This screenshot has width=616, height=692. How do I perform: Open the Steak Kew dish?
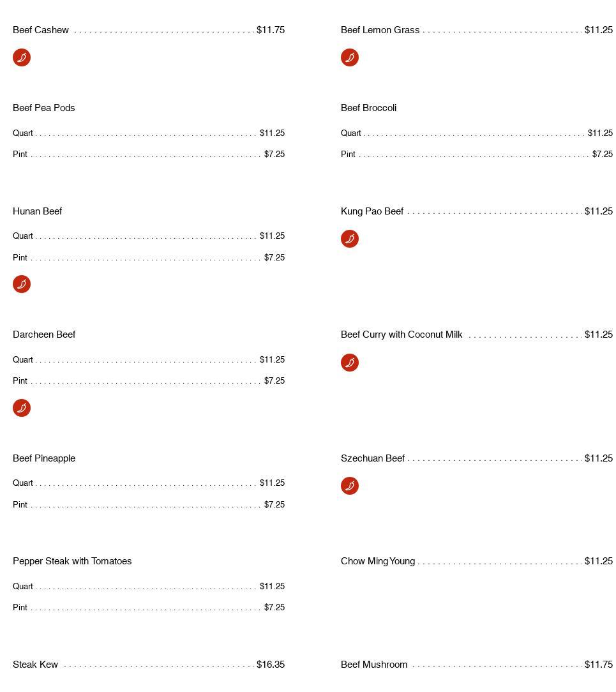point(35,665)
